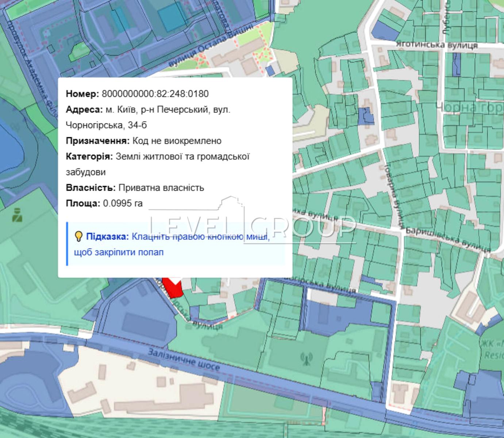Click the Яготинська вулиця street label

(x=437, y=45)
